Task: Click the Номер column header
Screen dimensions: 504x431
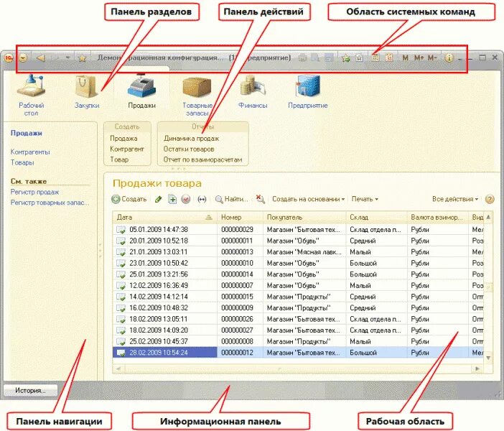Action: (x=240, y=218)
